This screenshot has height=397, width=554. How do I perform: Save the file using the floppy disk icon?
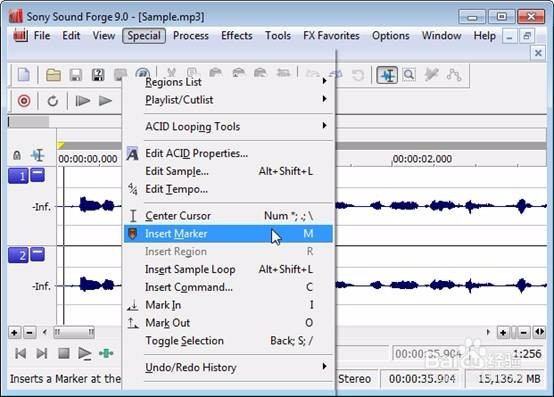(x=76, y=75)
